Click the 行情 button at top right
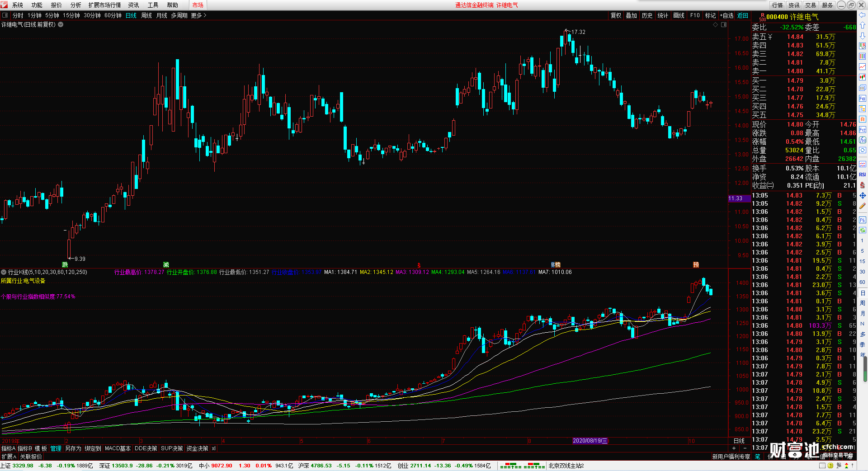This screenshot has height=471, width=868. [778, 5]
